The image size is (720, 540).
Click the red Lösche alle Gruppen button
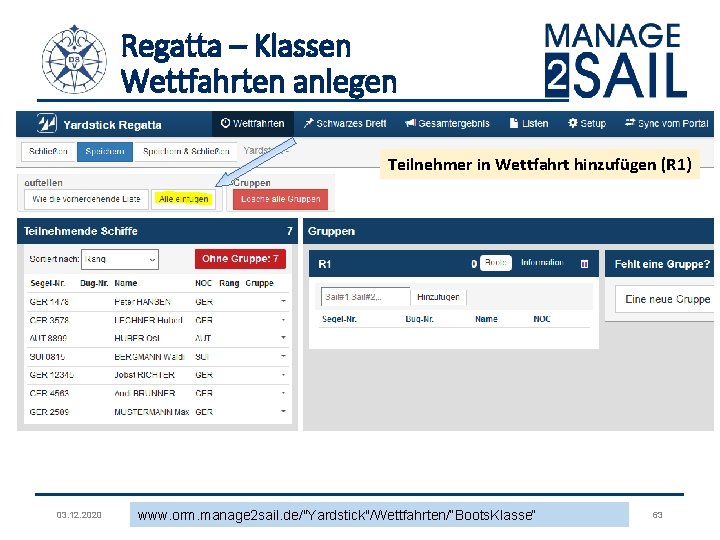[281, 199]
